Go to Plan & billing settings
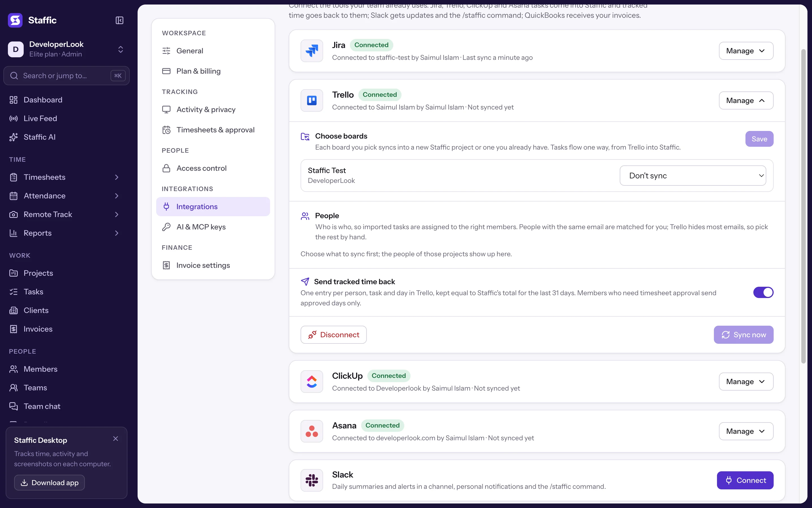Screen dimensions: 812x508 (213, 71)
